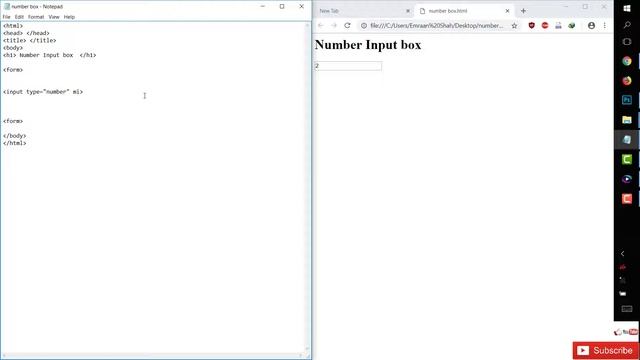
Task: Focus the number input box on the page
Action: coord(348,66)
